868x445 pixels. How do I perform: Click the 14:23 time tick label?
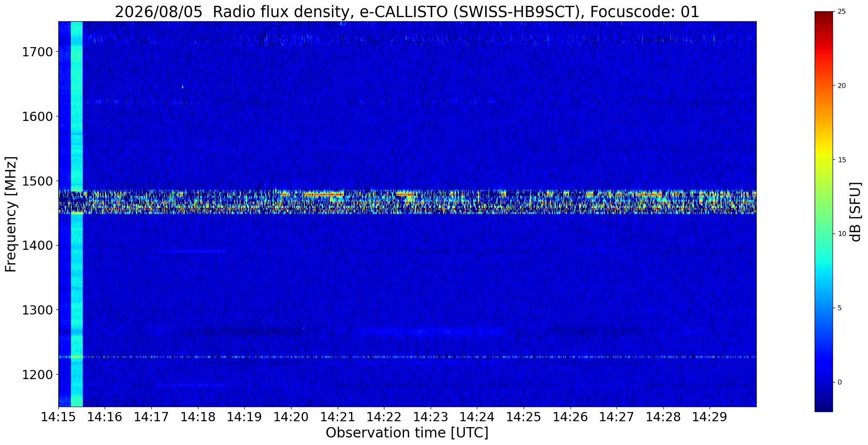431,417
